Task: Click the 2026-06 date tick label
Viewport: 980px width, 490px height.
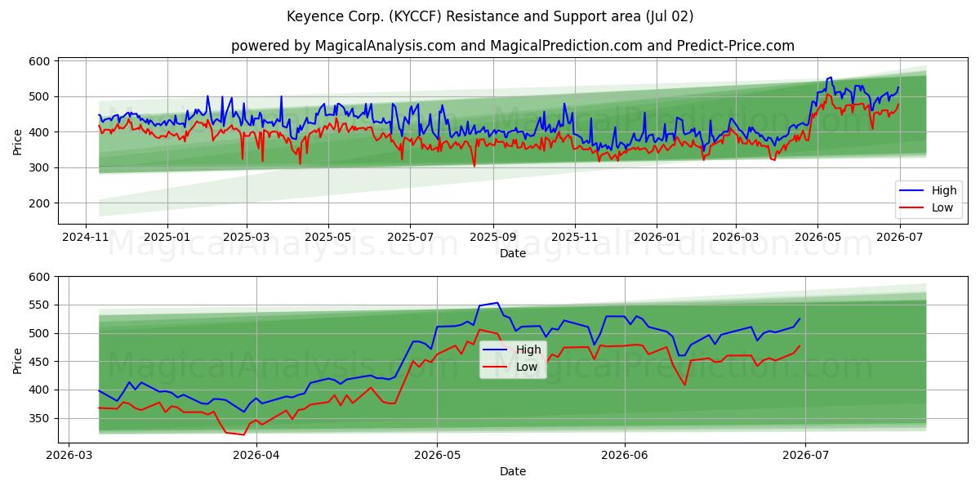Action: pos(625,455)
